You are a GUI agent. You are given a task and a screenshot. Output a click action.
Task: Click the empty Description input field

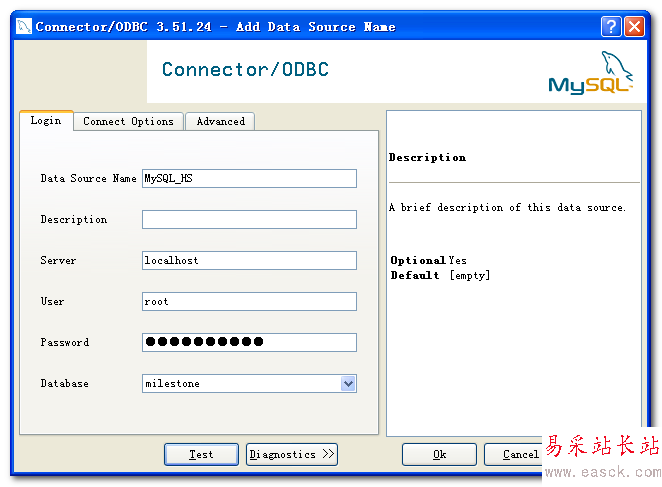(x=249, y=220)
